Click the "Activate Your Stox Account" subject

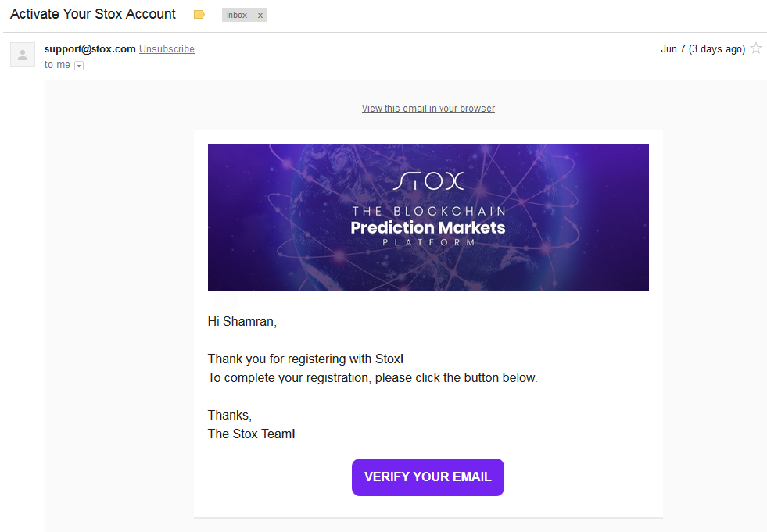pos(93,15)
